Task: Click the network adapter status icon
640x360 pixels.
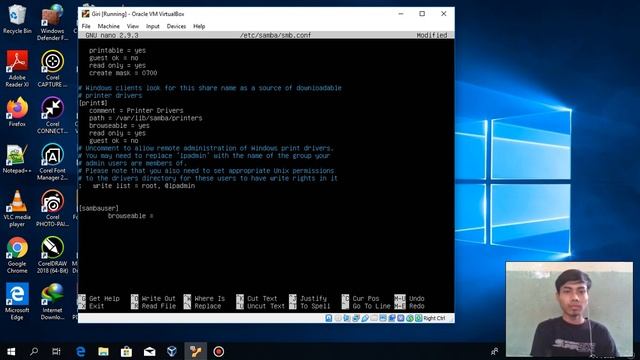Action: tap(356, 318)
